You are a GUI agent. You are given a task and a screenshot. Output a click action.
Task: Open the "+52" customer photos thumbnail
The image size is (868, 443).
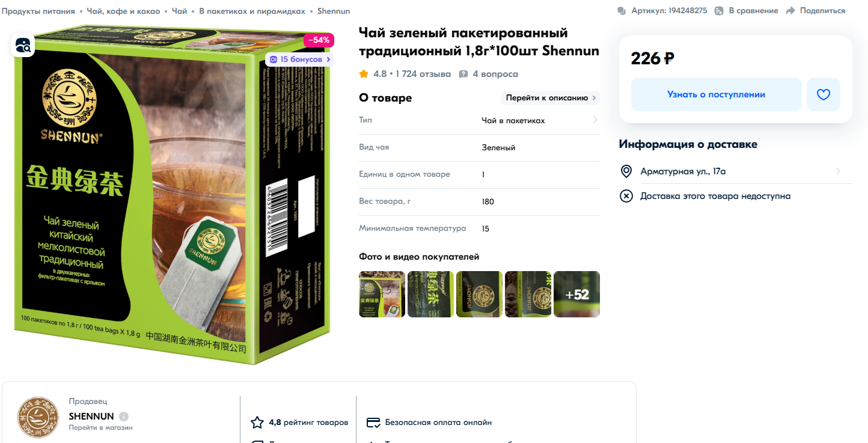click(x=576, y=295)
